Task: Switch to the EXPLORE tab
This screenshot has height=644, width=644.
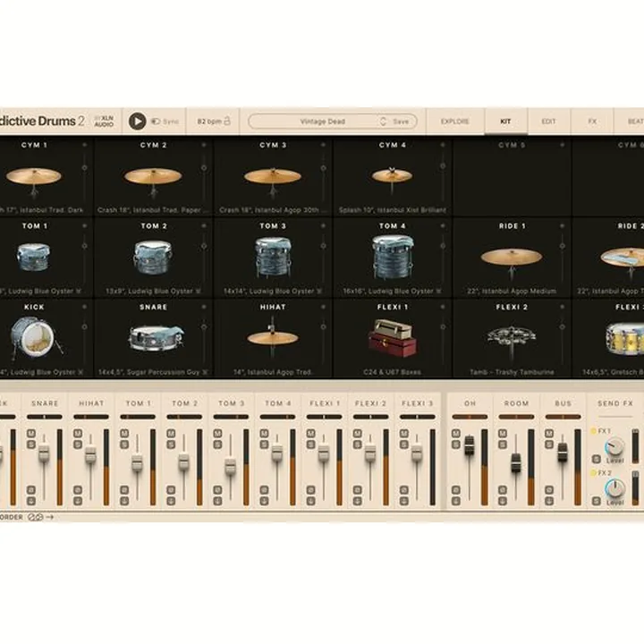Action: (x=455, y=122)
